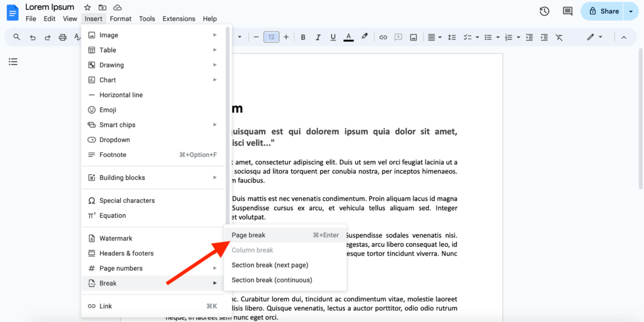
Task: Click the font size input field
Action: (271, 37)
